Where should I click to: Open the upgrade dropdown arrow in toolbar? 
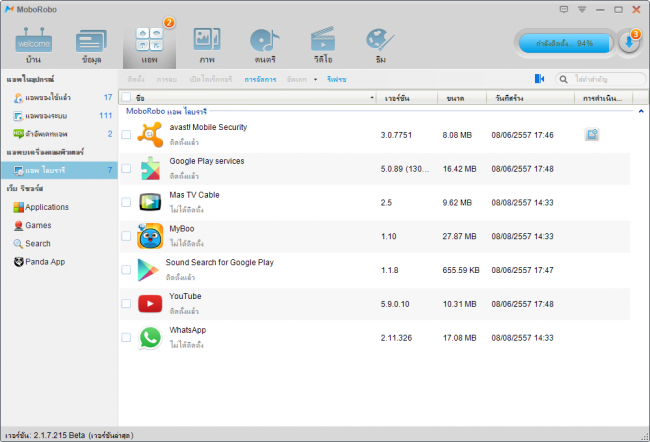(x=315, y=79)
